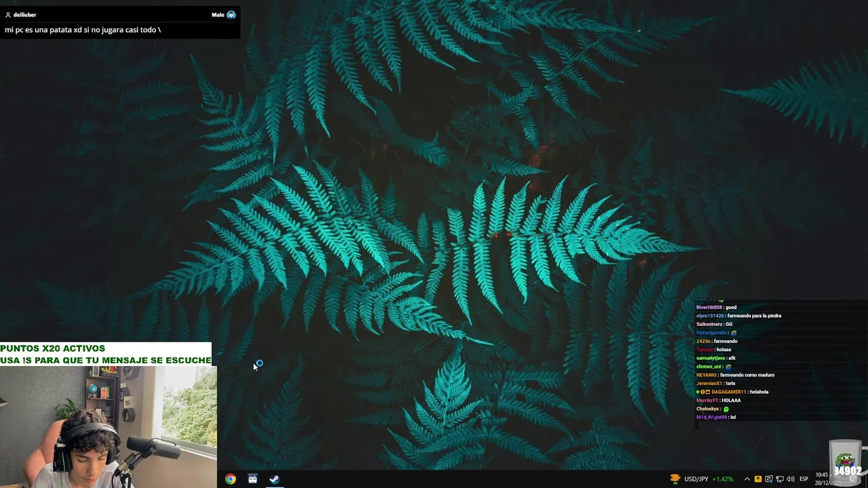The width and height of the screenshot is (868, 488).
Task: Click elpro151426 'farmeando para la piedra' message
Action: point(738,316)
